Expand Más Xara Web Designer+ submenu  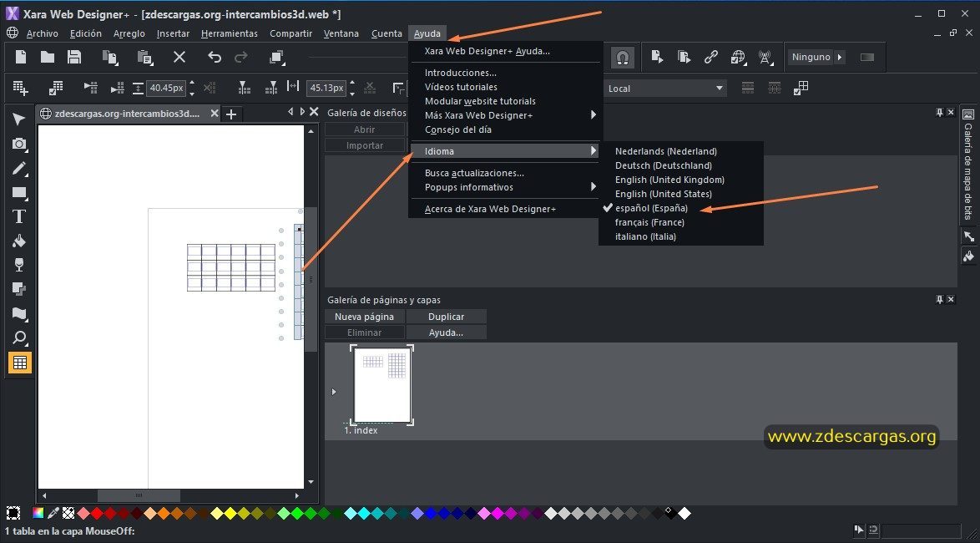[x=505, y=116]
